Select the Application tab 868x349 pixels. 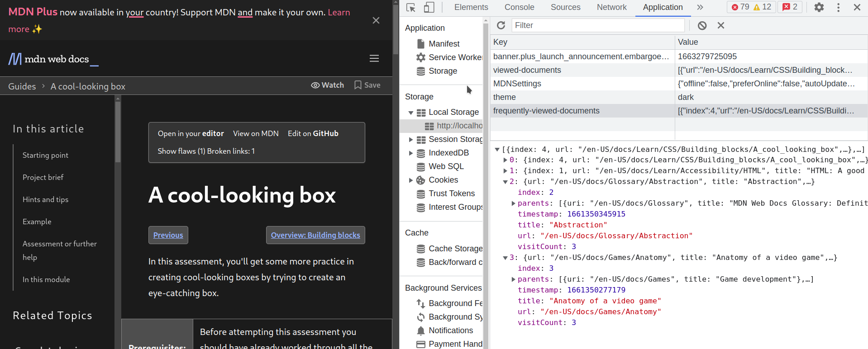(663, 7)
